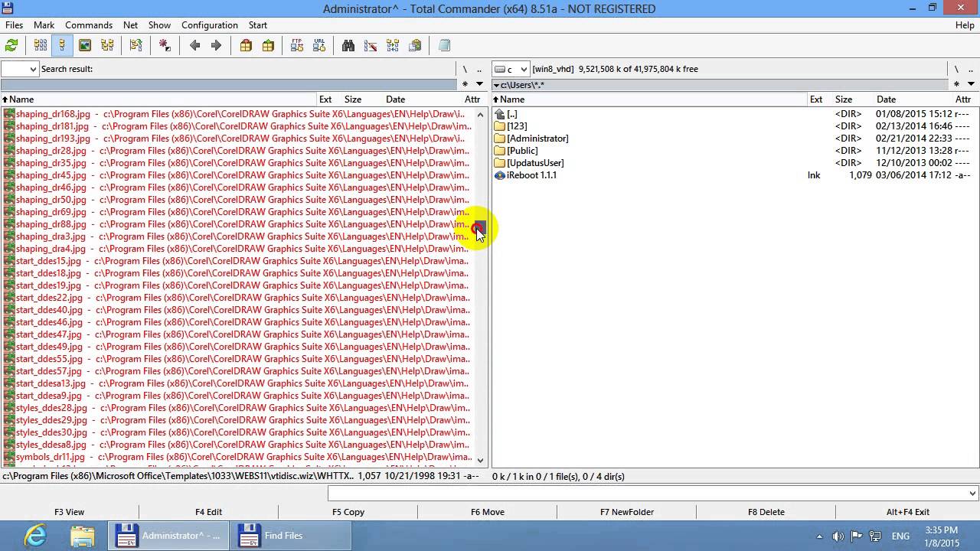The height and width of the screenshot is (551, 980).
Task: Open the Help menu
Action: (x=965, y=25)
